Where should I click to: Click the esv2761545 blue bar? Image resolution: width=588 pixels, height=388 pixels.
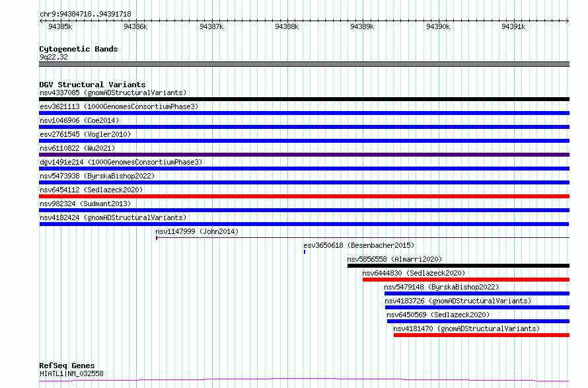[x=304, y=141]
